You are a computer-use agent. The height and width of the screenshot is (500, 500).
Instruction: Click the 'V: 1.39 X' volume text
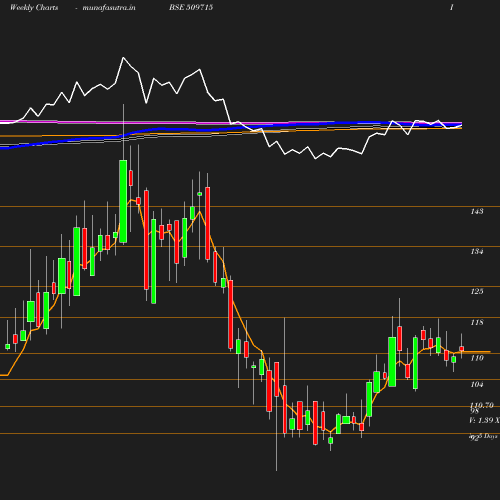pos(484,420)
